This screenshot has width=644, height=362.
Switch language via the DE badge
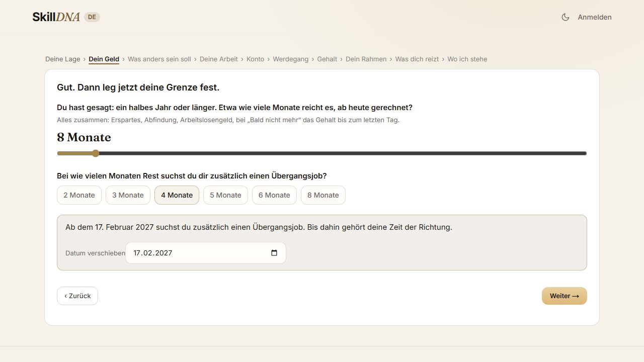point(92,17)
